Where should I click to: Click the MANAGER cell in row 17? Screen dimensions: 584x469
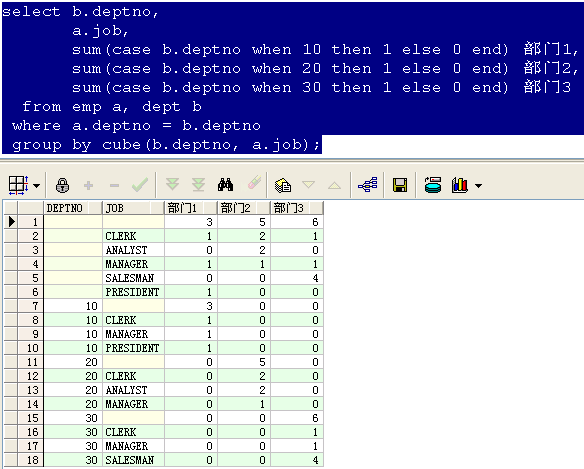[133, 446]
